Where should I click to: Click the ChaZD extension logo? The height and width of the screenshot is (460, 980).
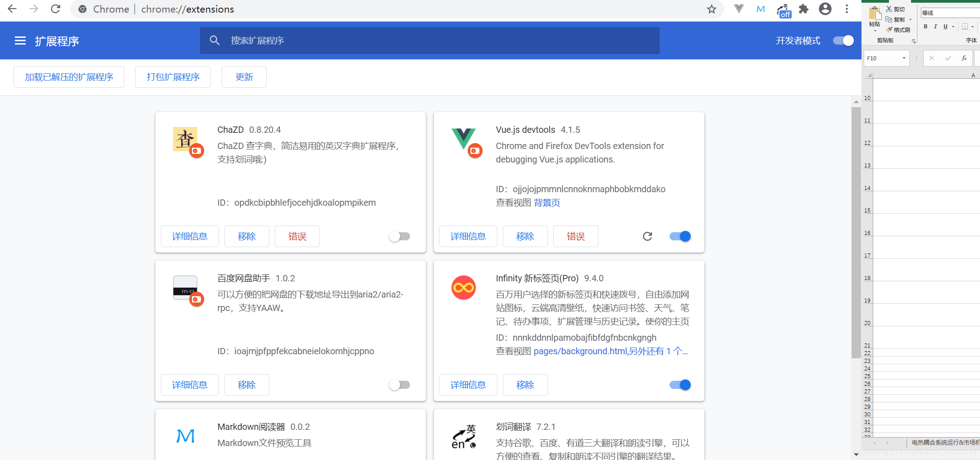pyautogui.click(x=185, y=139)
